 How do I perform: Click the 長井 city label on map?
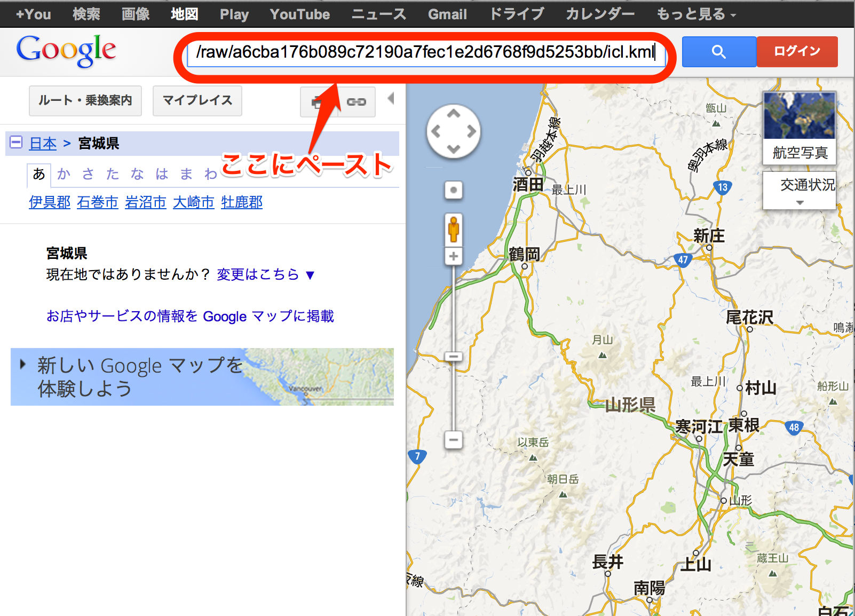(607, 562)
